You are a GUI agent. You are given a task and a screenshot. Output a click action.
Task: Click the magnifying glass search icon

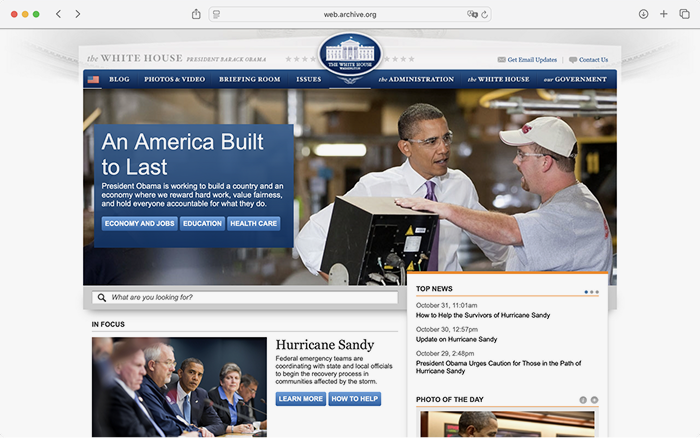pos(102,297)
